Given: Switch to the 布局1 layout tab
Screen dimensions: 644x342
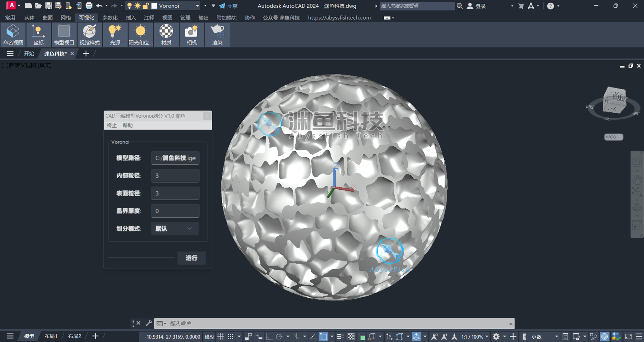Looking at the screenshot, I should coord(51,336).
